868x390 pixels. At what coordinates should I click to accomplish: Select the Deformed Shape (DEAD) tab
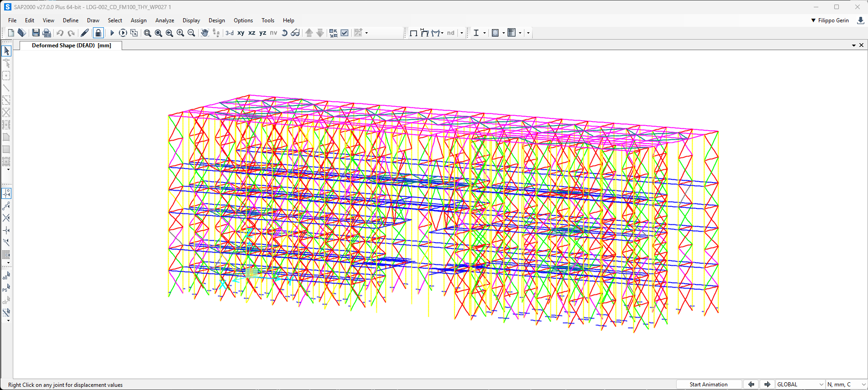(72, 46)
